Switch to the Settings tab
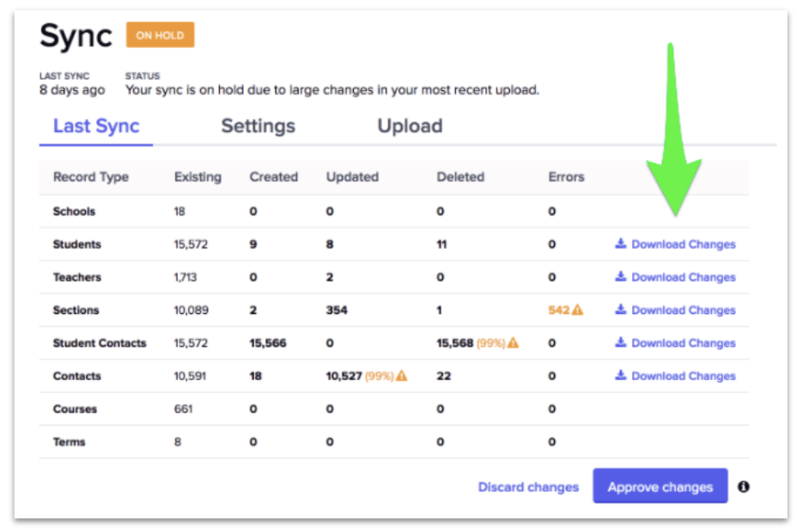797x532 pixels. click(258, 126)
